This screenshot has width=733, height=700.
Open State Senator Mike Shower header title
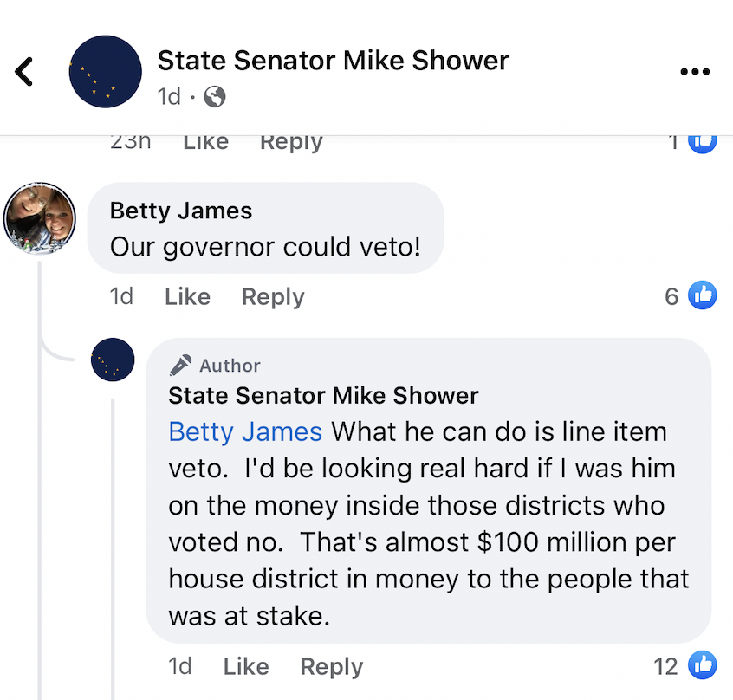click(334, 61)
